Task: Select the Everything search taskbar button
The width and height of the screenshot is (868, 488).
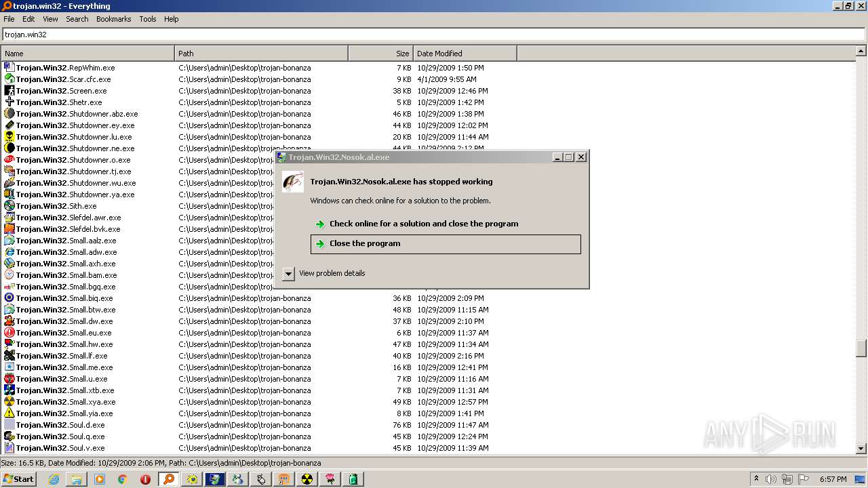Action: (x=169, y=479)
